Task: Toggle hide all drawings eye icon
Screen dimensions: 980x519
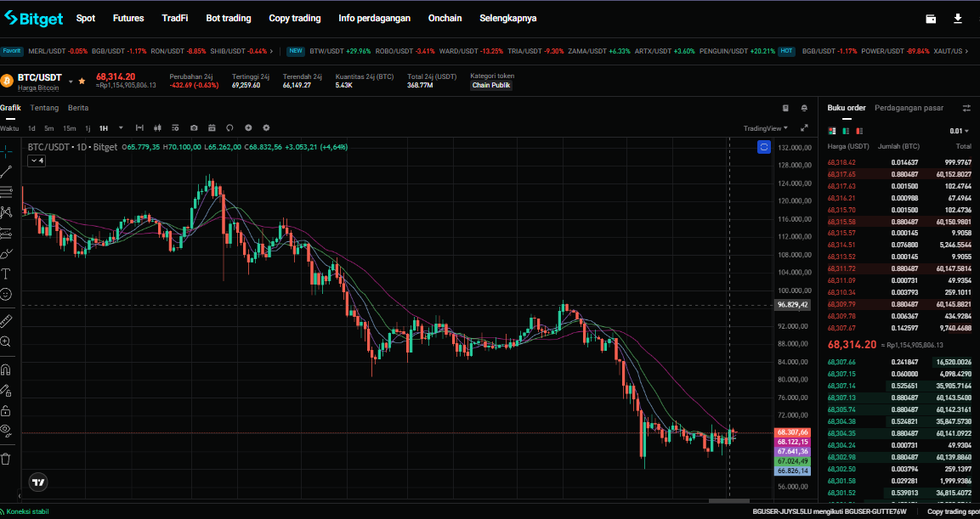Action: 6,430
